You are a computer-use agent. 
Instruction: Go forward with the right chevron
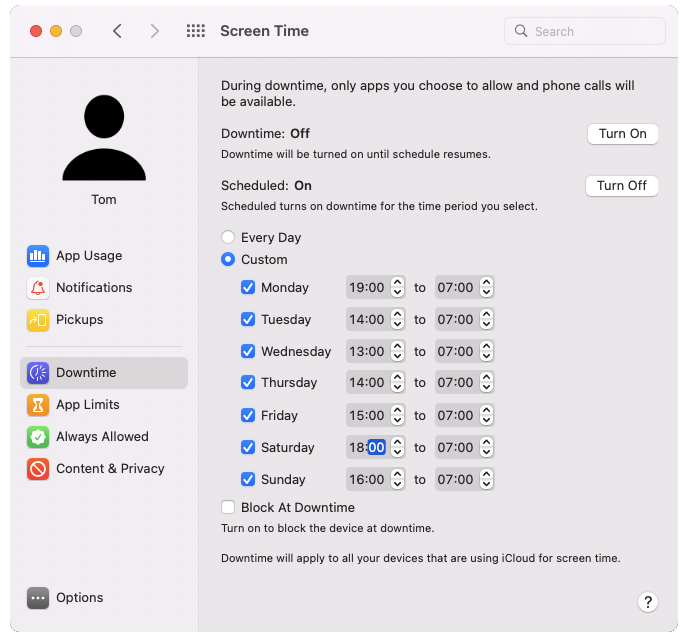[155, 31]
